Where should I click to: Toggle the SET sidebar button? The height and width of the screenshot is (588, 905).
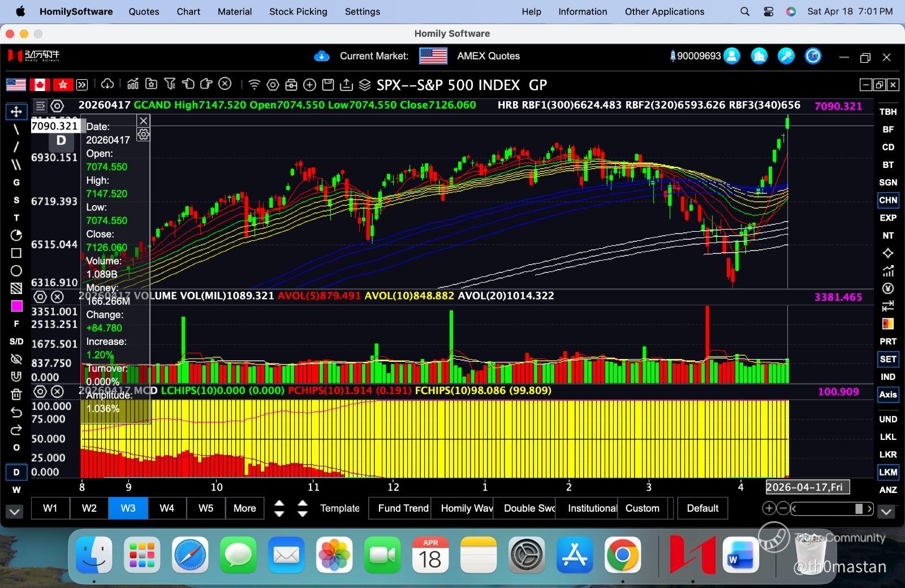[888, 359]
